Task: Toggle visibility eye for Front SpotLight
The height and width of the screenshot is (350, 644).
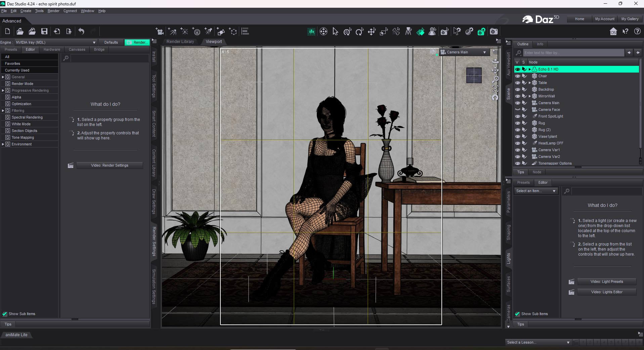Action: 518,116
